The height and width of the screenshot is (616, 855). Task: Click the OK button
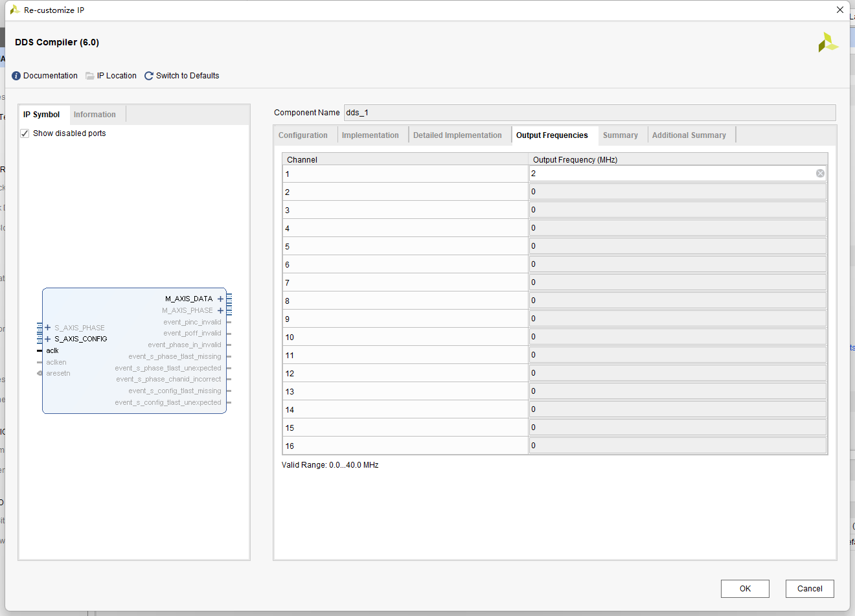click(745, 589)
